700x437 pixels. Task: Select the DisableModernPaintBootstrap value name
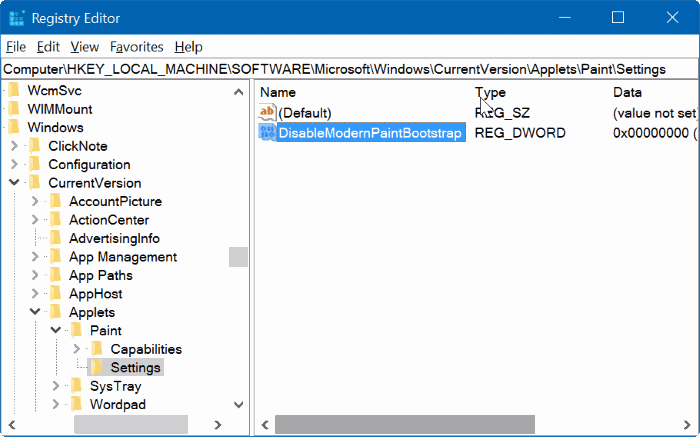370,133
